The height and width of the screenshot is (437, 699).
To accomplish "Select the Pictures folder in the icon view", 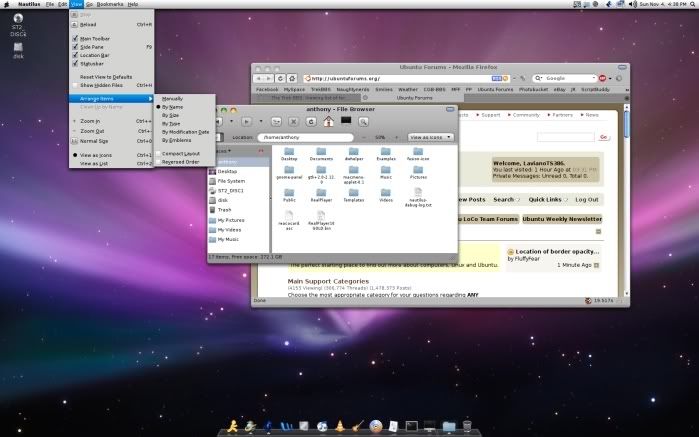I will [x=418, y=170].
